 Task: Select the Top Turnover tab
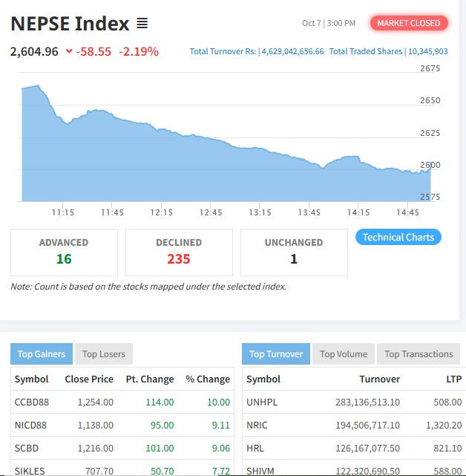coord(276,354)
